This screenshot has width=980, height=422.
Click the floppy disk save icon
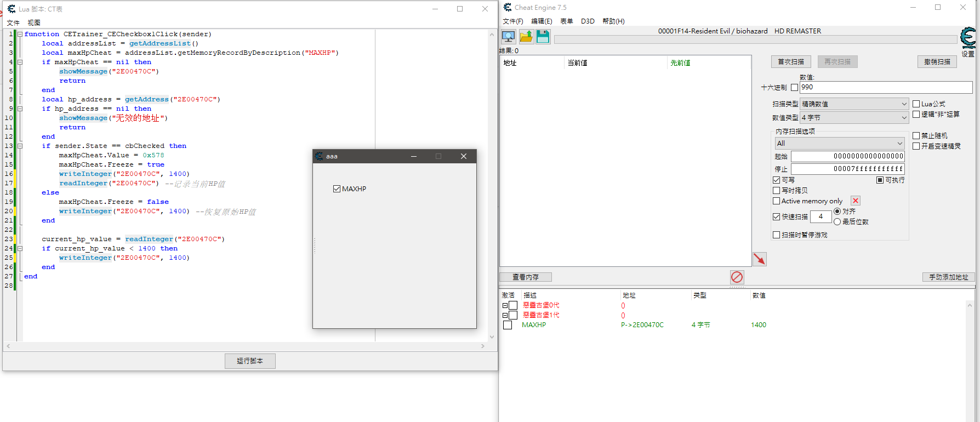point(543,37)
